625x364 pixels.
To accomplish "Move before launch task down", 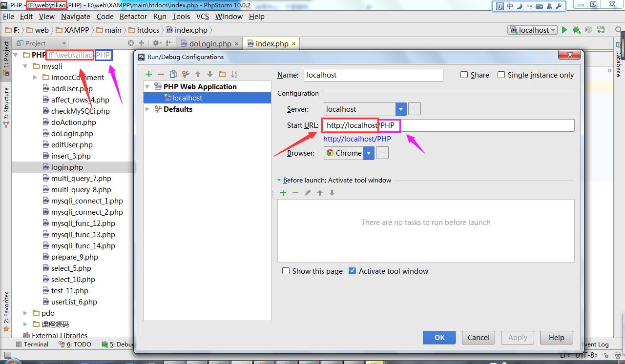I will [x=332, y=193].
